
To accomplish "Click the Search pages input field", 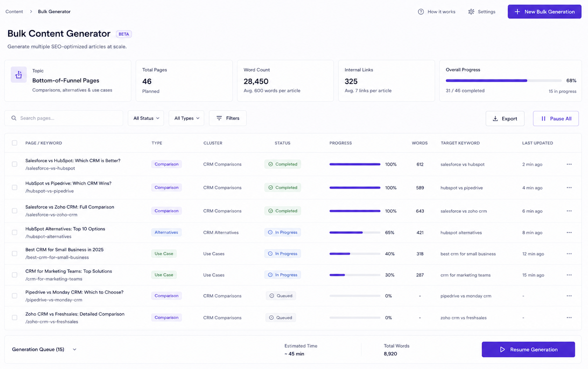I will 64,118.
